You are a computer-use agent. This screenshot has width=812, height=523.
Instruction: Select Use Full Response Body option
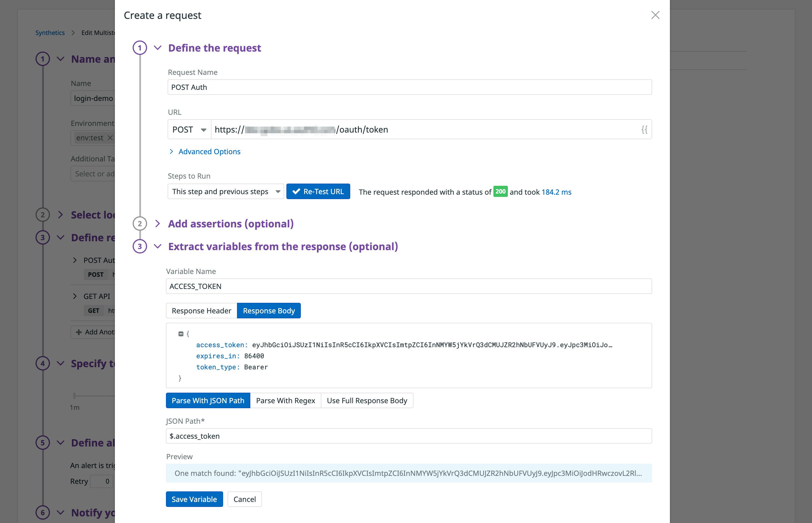tap(366, 401)
